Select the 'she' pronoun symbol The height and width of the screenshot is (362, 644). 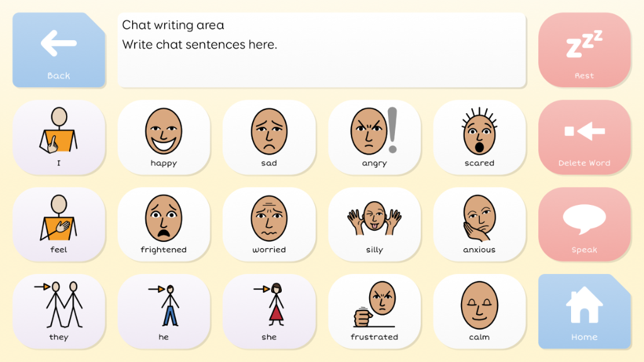click(269, 310)
